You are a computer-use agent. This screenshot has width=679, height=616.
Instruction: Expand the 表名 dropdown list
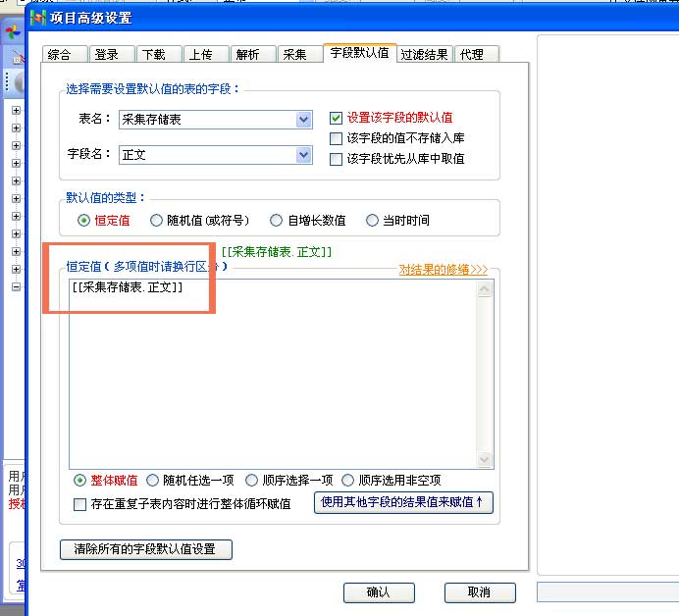click(x=303, y=120)
